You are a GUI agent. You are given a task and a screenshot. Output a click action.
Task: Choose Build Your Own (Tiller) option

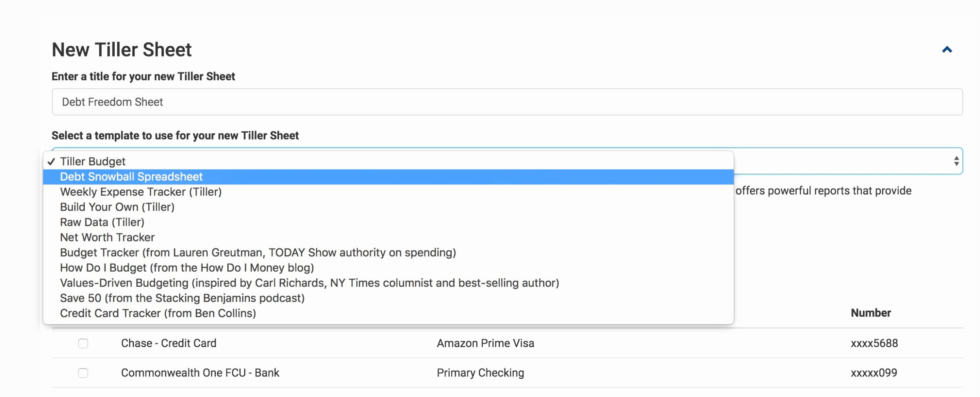coord(117,207)
